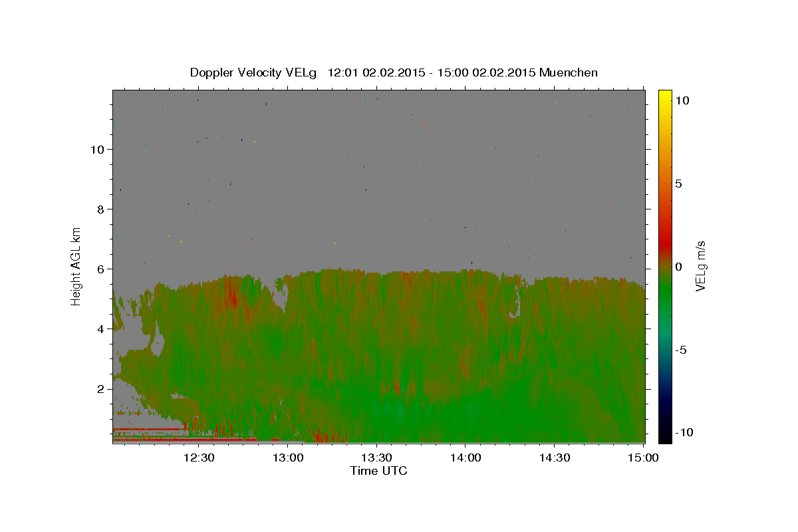Click the 14:30 time tick label
This screenshot has height=532, width=798.
tap(555, 458)
